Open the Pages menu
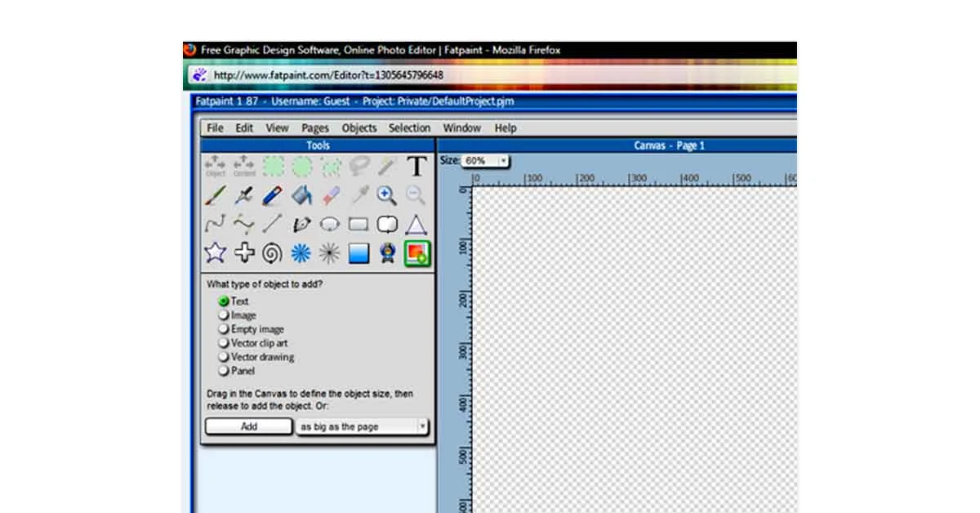 point(314,127)
